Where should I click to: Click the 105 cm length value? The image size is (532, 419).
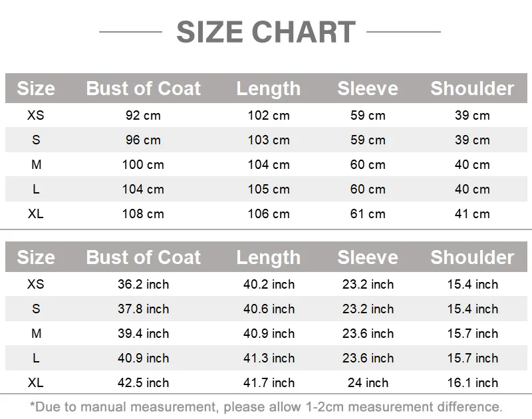tap(269, 190)
